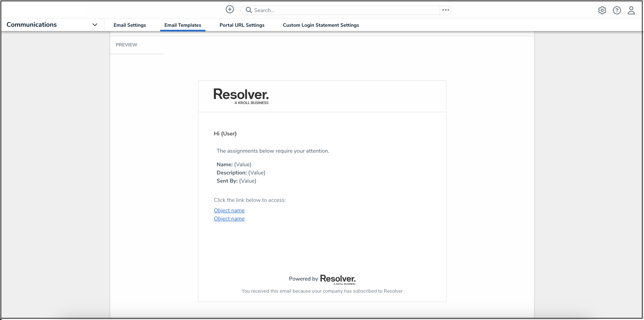The height and width of the screenshot is (320, 644).
Task: Open the help question mark icon
Action: click(617, 10)
